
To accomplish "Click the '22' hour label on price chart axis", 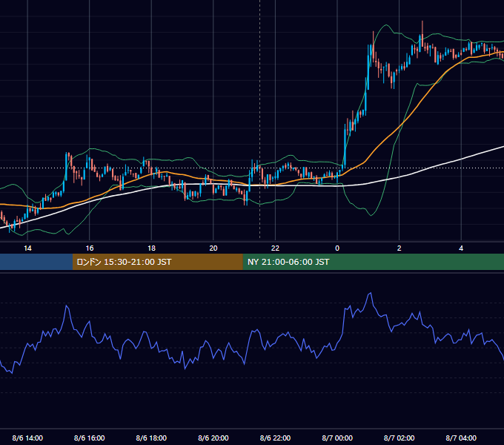I will (275, 248).
